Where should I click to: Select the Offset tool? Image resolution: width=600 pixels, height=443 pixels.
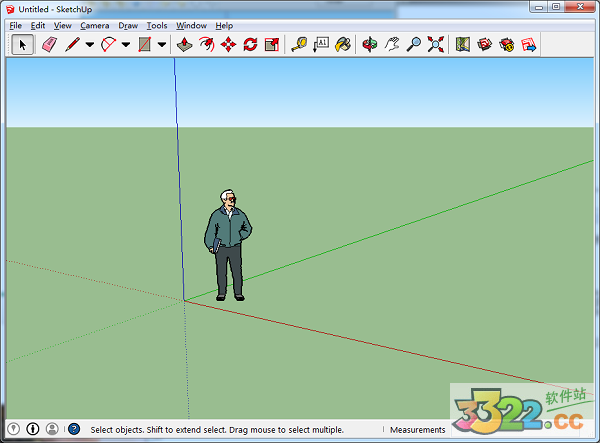click(x=207, y=45)
